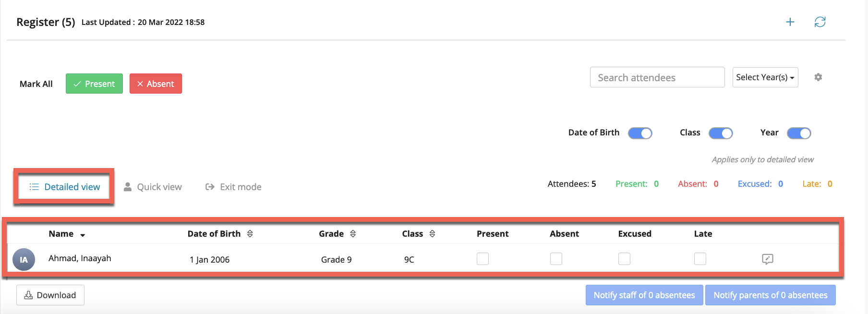Viewport: 868px width, 314px height.
Task: Click into the Search attendees field
Action: 657,77
